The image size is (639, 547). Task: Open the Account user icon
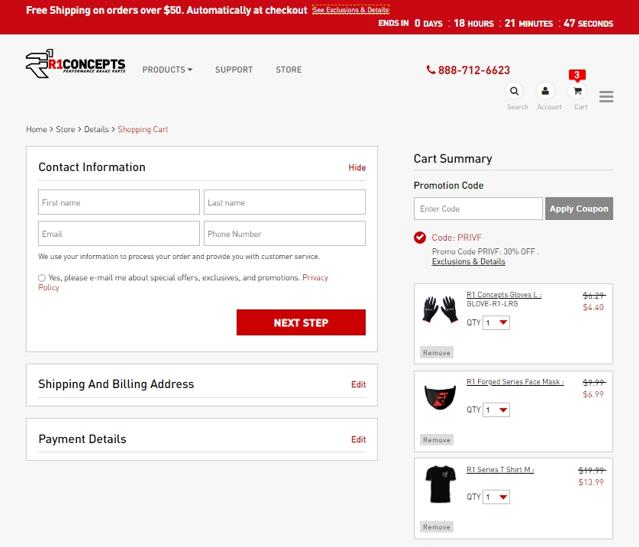545,91
